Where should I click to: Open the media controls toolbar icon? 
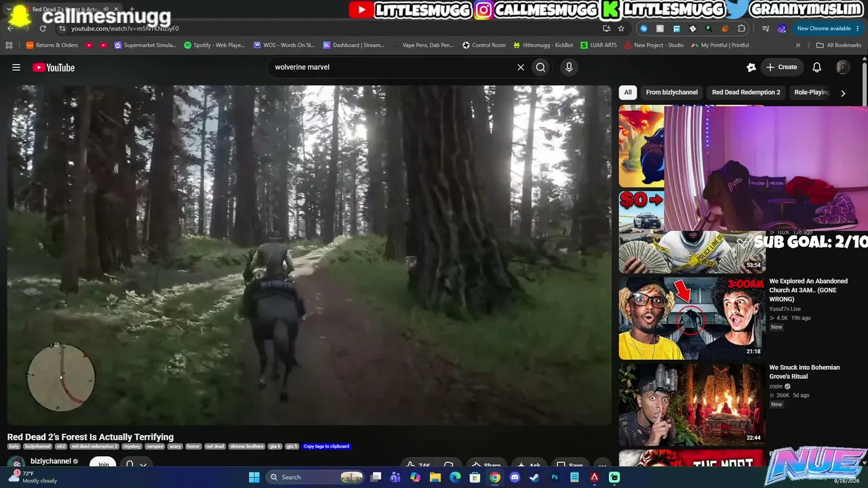click(x=766, y=28)
